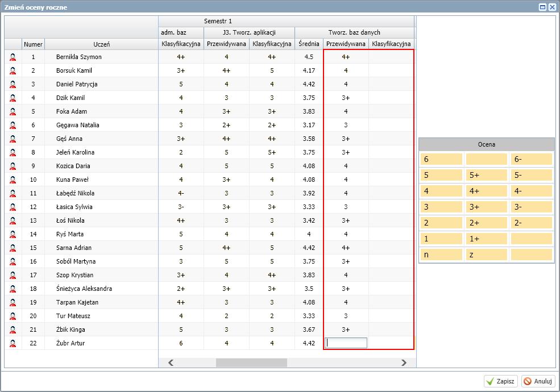Pick grade 6- in Ocena panel
The width and height of the screenshot is (560, 392).
tap(532, 159)
